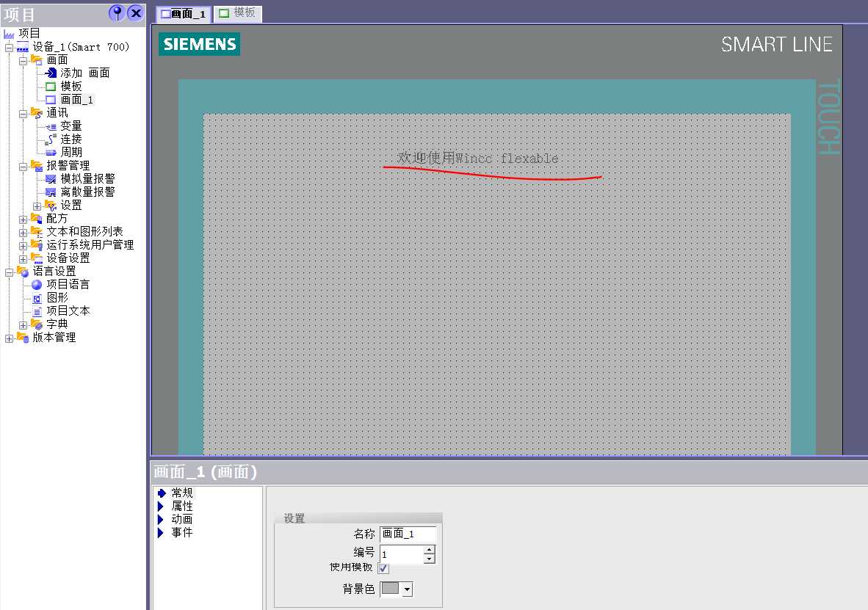Pin the 项目 panel with pushpin icon

point(117,12)
